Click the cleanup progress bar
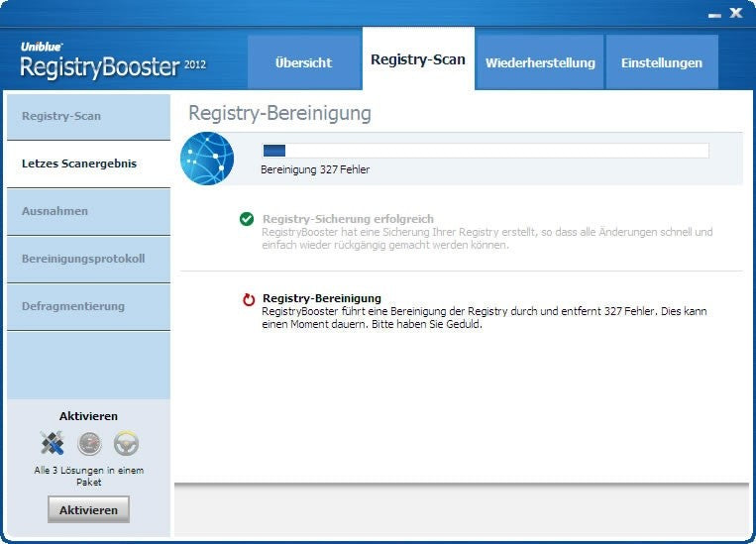756x544 pixels. 486,151
